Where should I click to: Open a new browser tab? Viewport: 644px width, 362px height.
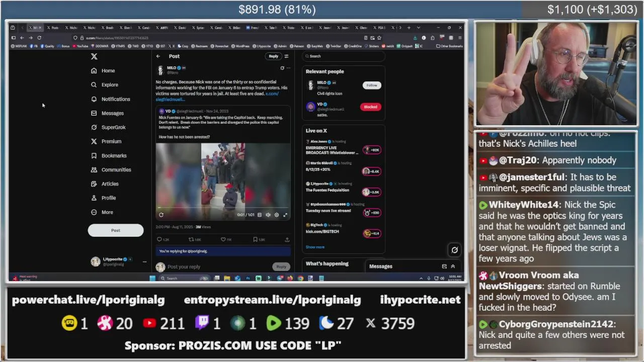coord(409,28)
